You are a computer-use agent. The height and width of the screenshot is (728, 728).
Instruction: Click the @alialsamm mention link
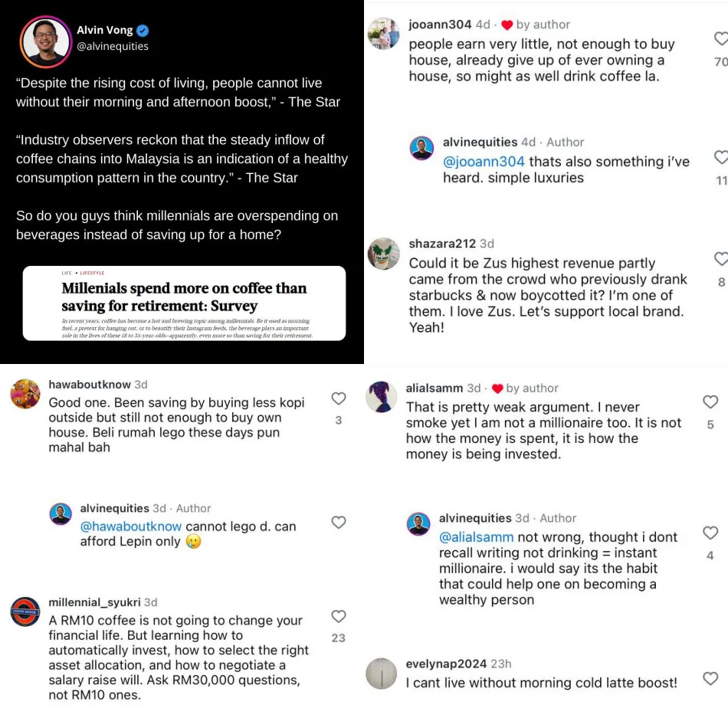[477, 537]
